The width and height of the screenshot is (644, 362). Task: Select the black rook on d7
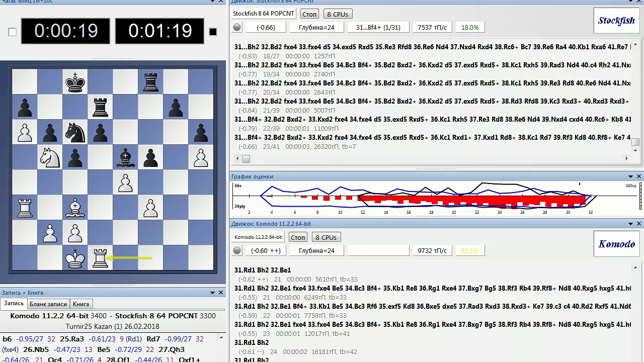[100, 107]
